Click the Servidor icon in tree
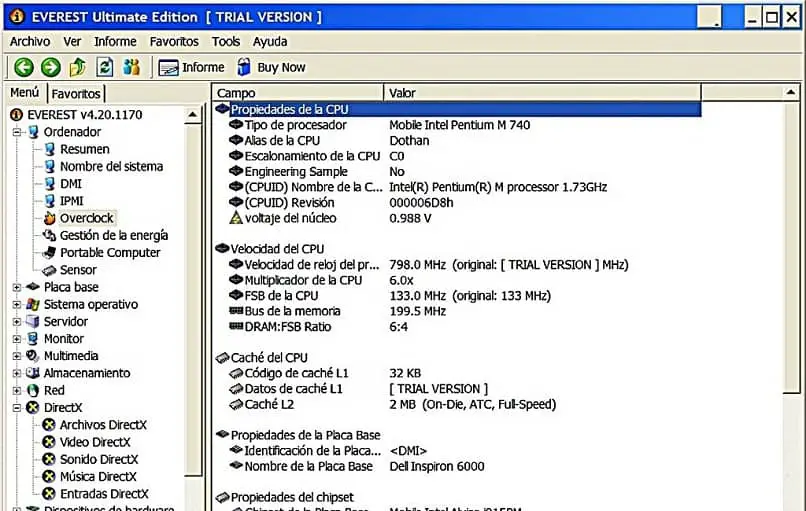Image resolution: width=806 pixels, height=511 pixels. pyautogui.click(x=33, y=322)
